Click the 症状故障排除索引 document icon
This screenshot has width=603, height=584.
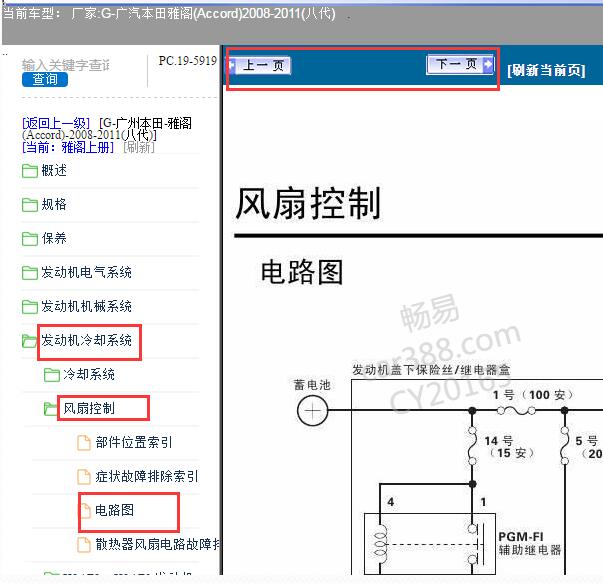click(84, 476)
